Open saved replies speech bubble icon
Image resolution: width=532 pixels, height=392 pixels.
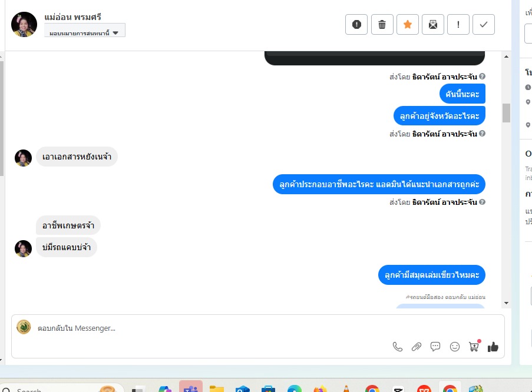click(435, 347)
